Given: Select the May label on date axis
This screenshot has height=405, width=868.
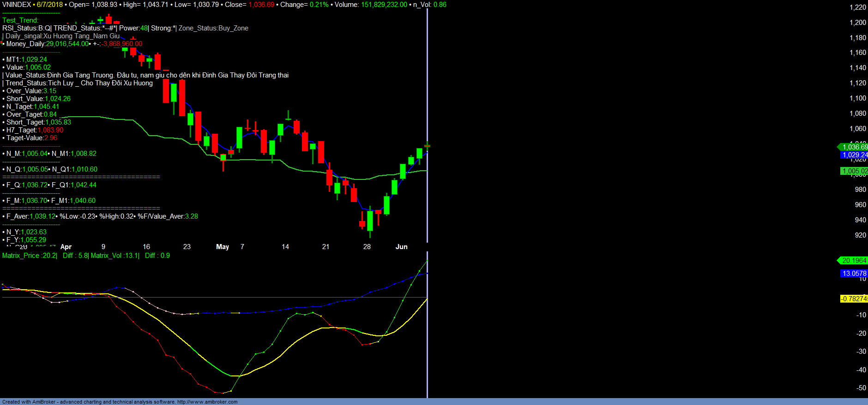Looking at the screenshot, I should pos(223,247).
